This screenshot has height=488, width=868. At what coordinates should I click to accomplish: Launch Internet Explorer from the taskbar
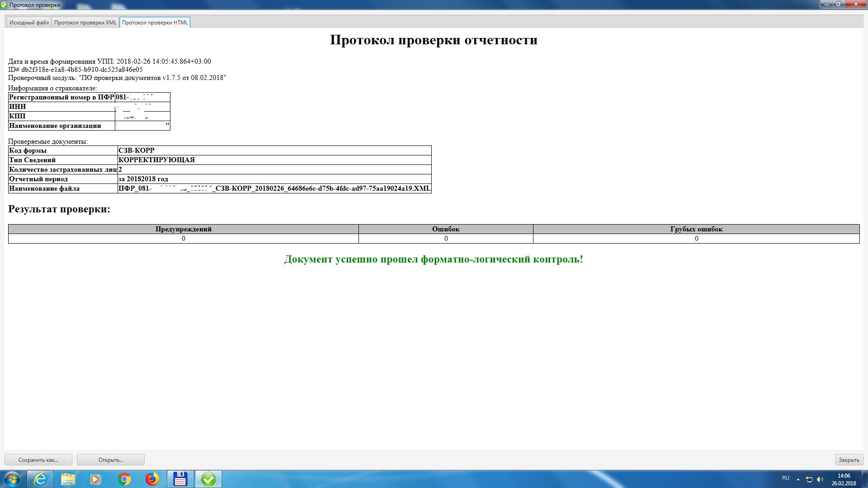coord(40,479)
